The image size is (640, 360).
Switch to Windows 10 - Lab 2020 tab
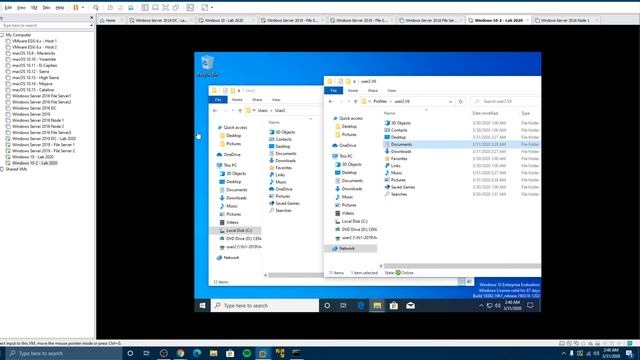coord(224,20)
